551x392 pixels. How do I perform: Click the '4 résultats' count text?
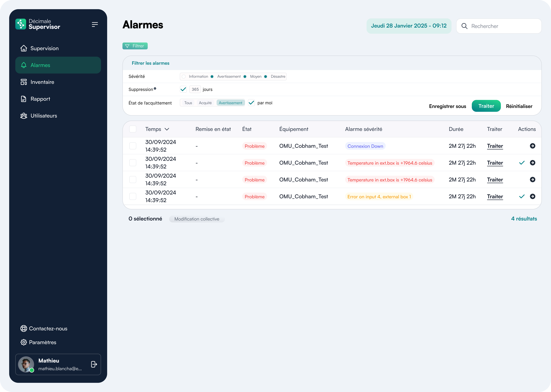click(x=524, y=219)
